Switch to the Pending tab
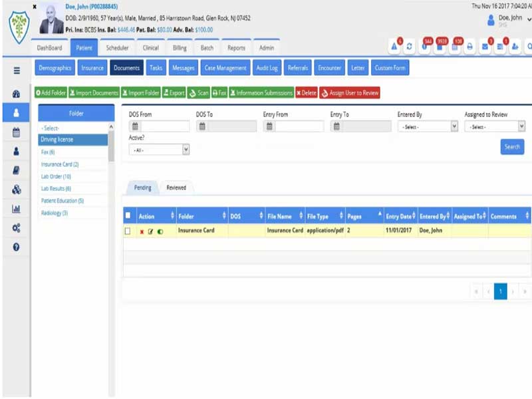The image size is (532, 399). (142, 188)
